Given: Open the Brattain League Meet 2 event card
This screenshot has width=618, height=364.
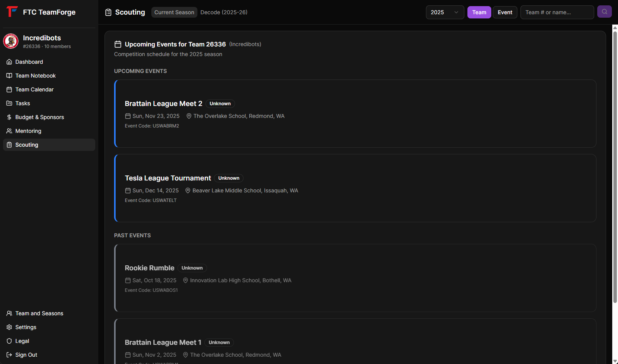Looking at the screenshot, I should 355,114.
